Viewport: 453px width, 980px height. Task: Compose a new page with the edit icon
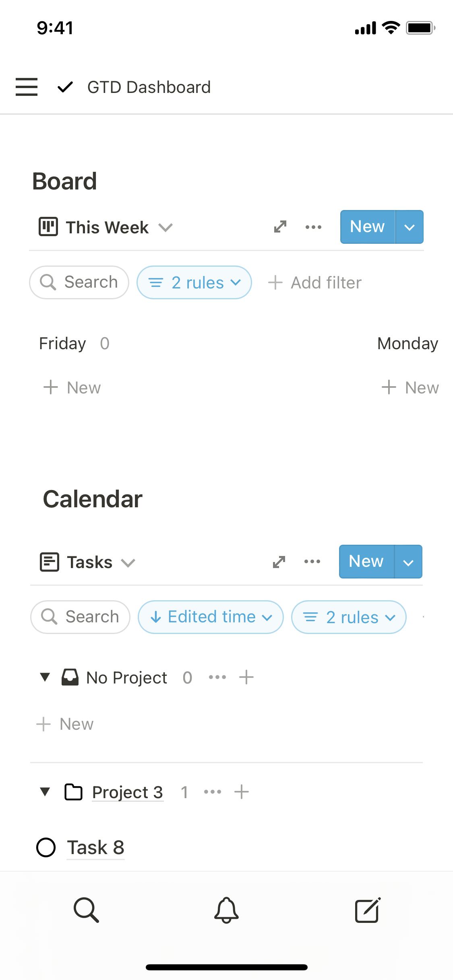pyautogui.click(x=367, y=910)
